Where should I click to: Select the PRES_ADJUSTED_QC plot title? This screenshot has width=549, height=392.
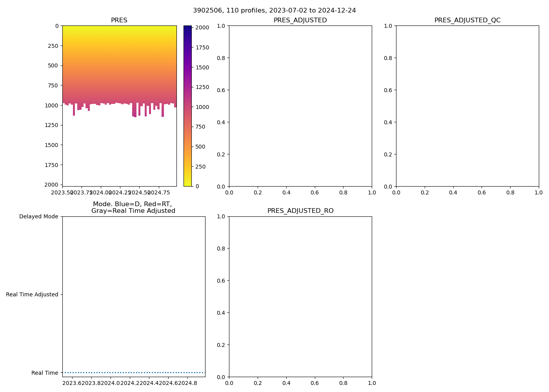tap(467, 20)
